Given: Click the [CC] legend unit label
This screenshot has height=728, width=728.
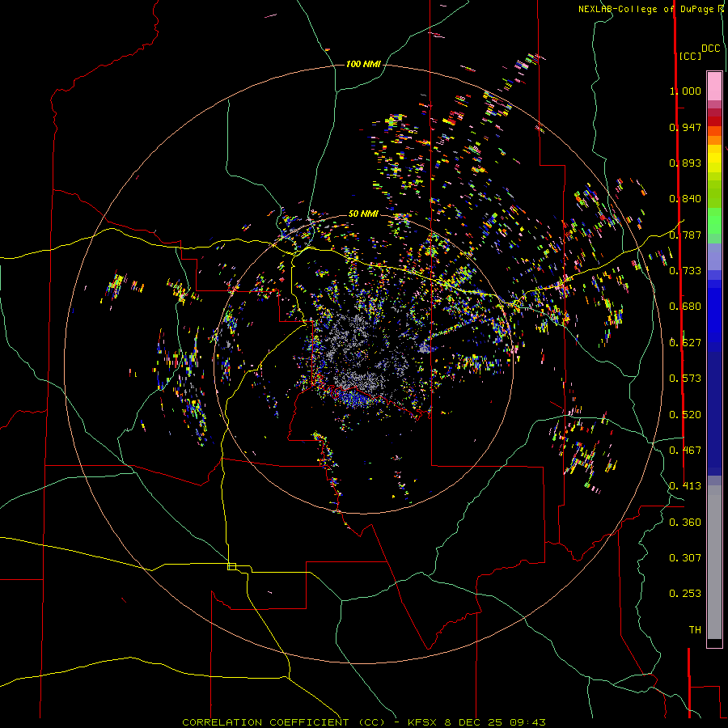Looking at the screenshot, I should 690,56.
